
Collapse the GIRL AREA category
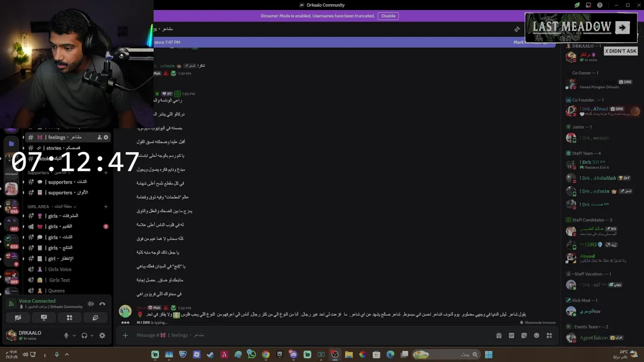tap(52, 207)
